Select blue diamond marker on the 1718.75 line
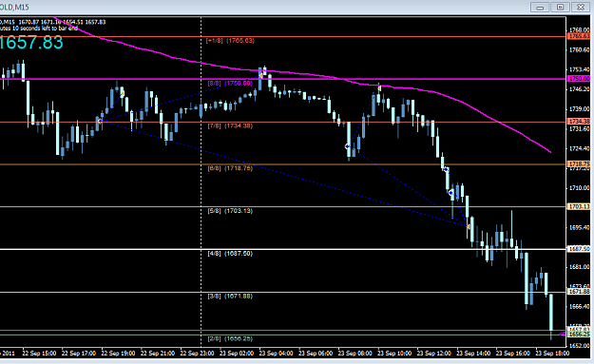Screen dimensions: 594x364 tap(447, 169)
